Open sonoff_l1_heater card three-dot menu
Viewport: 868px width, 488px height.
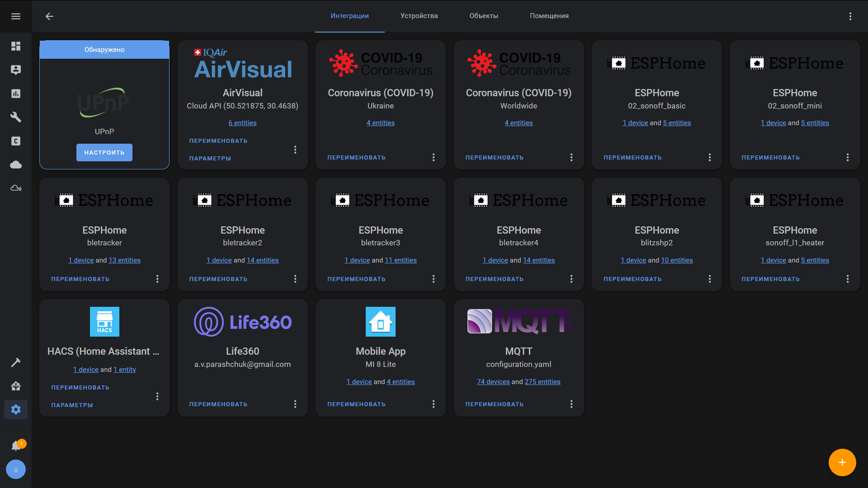click(848, 279)
